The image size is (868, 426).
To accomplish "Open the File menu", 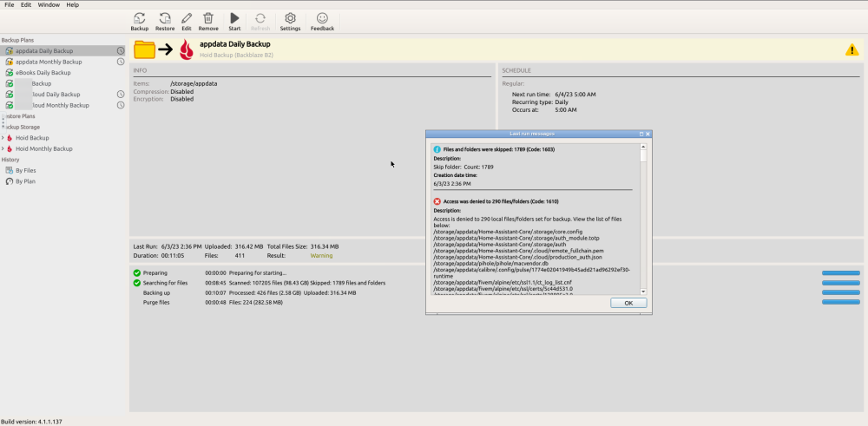I will [x=10, y=4].
